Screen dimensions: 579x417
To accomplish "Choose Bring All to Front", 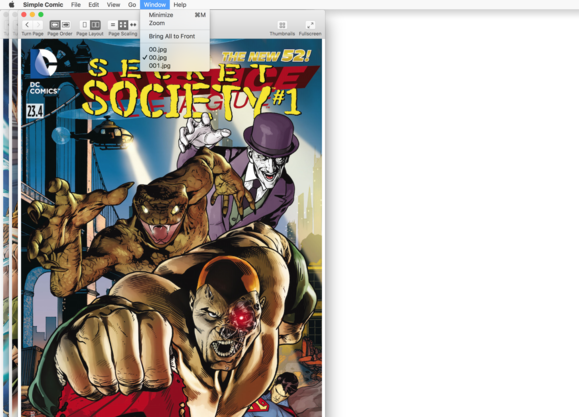I will [x=175, y=36].
